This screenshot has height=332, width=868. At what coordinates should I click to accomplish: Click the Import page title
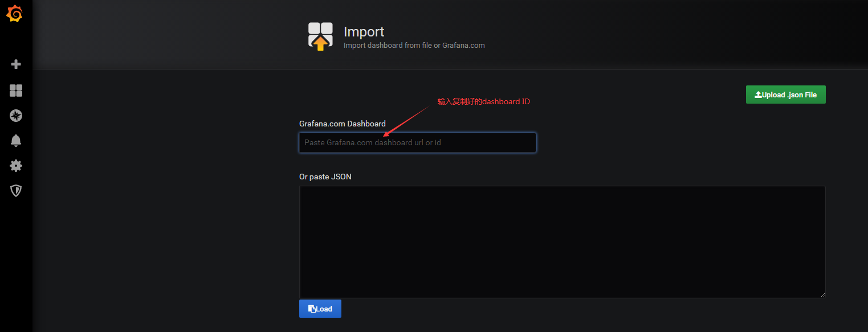[x=364, y=32]
